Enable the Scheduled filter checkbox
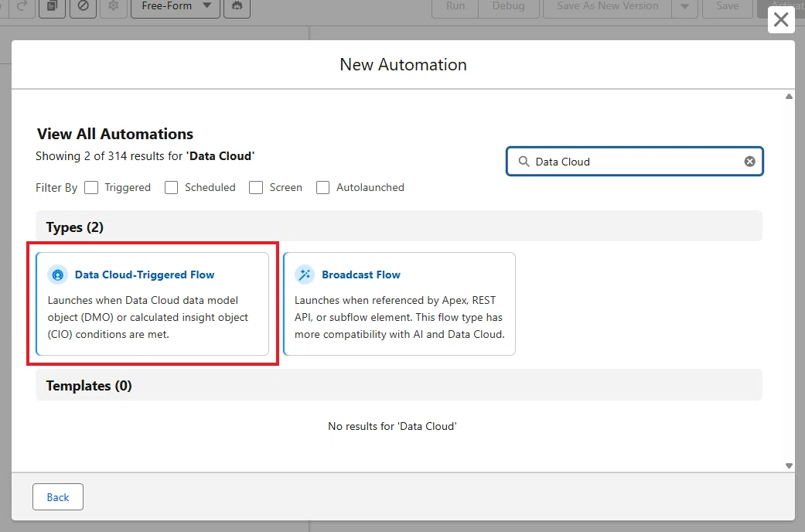 click(x=172, y=187)
